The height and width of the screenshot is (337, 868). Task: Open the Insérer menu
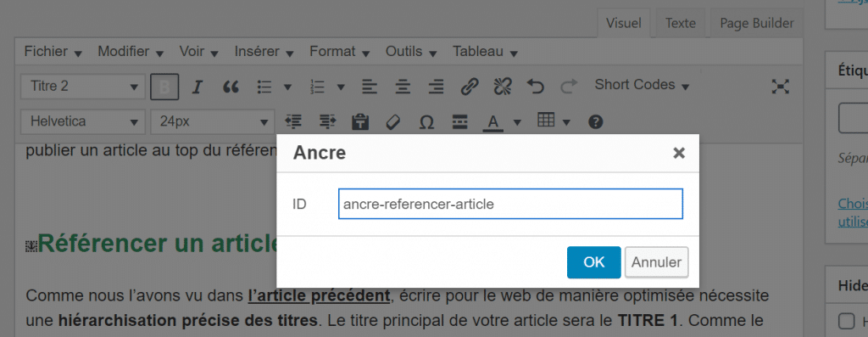[x=264, y=52]
